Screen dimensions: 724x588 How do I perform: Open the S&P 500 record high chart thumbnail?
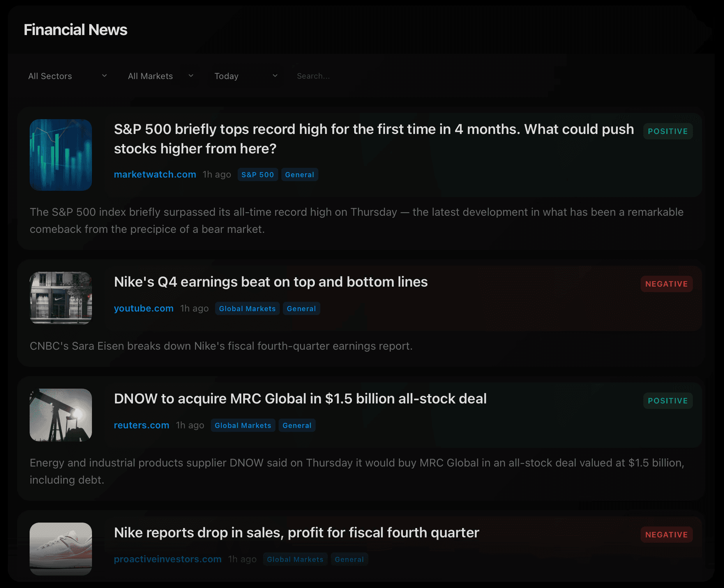(x=61, y=155)
